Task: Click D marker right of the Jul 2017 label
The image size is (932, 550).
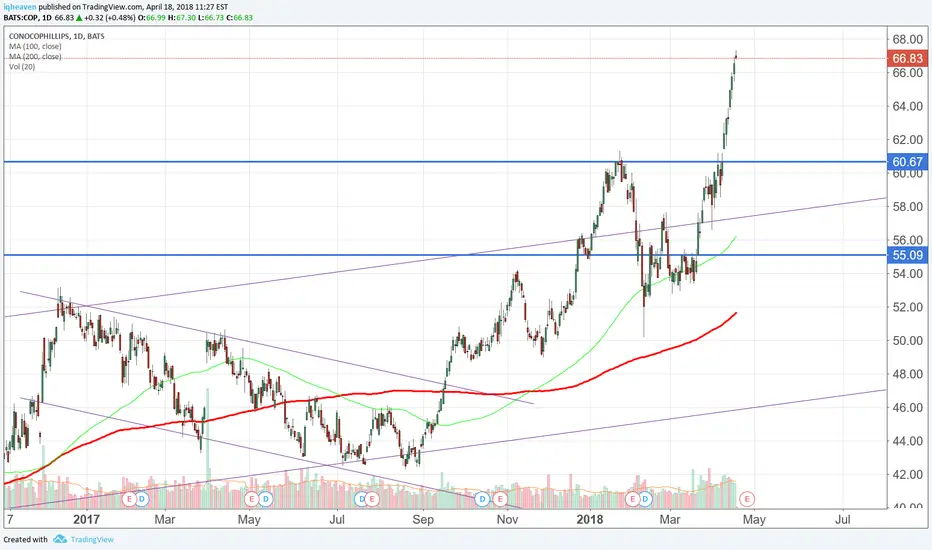Action: pyautogui.click(x=361, y=499)
